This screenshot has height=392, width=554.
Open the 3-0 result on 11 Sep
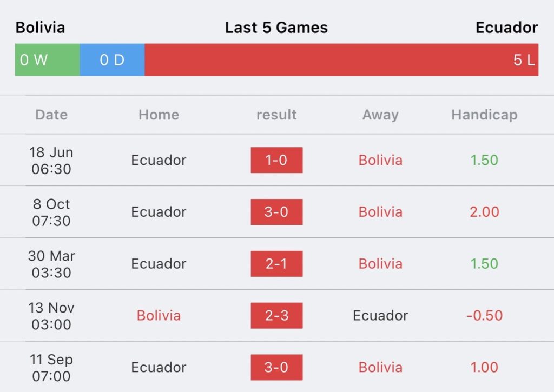(x=276, y=367)
